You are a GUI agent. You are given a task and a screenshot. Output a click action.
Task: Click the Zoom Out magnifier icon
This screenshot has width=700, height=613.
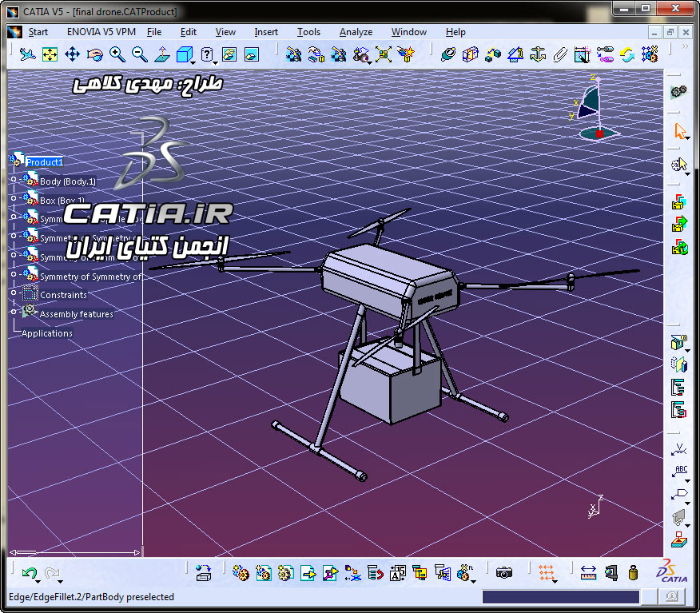[140, 54]
